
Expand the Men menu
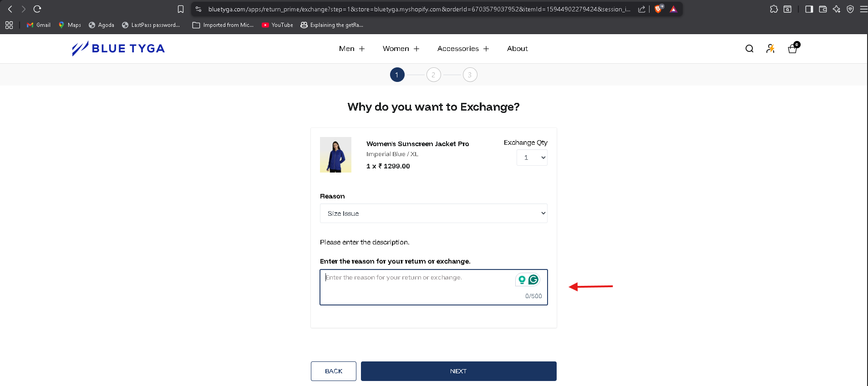coord(351,49)
